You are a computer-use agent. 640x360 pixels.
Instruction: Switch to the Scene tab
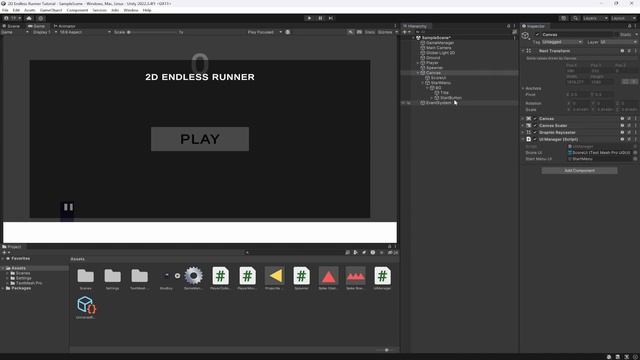pyautogui.click(x=12, y=26)
